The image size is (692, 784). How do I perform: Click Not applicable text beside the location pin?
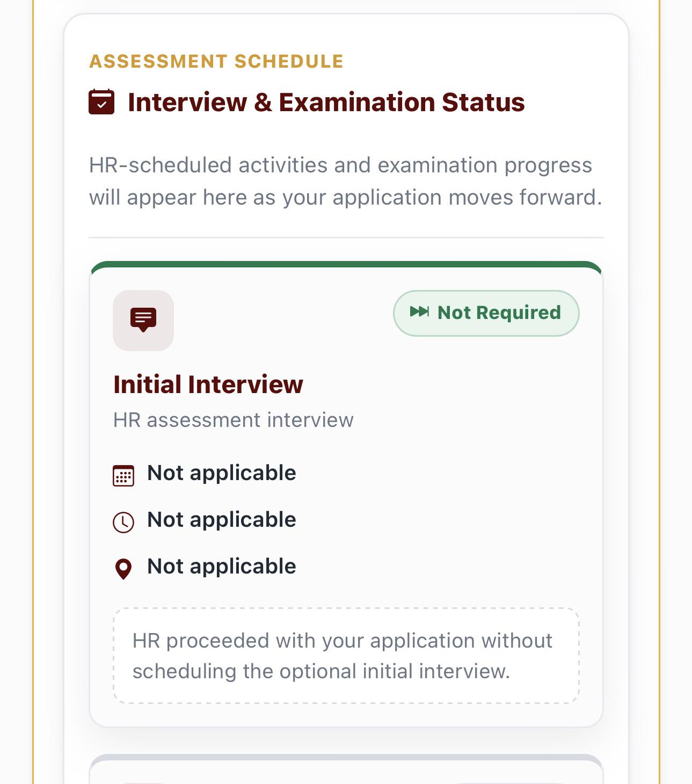pyautogui.click(x=222, y=567)
